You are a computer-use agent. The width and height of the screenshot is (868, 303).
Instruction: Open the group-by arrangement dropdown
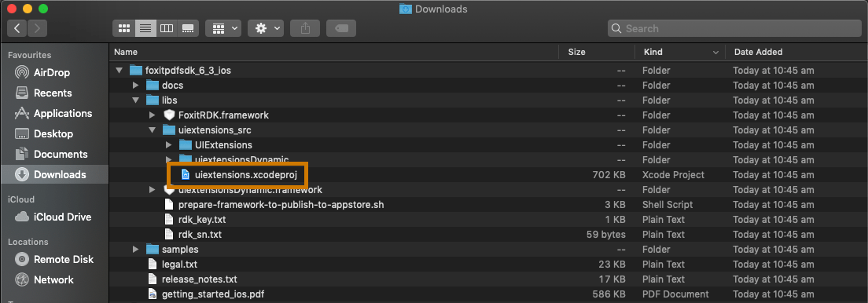tap(223, 28)
